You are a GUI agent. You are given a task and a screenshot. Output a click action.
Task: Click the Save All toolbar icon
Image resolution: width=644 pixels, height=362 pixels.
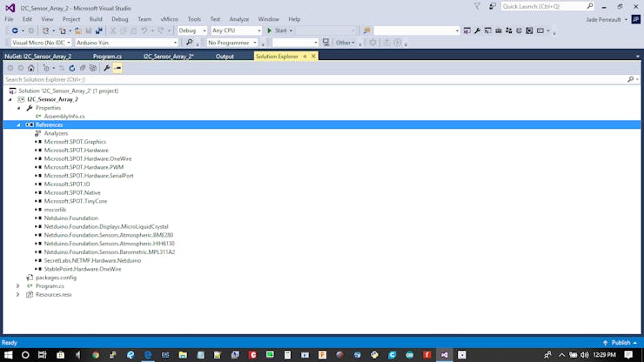point(98,30)
